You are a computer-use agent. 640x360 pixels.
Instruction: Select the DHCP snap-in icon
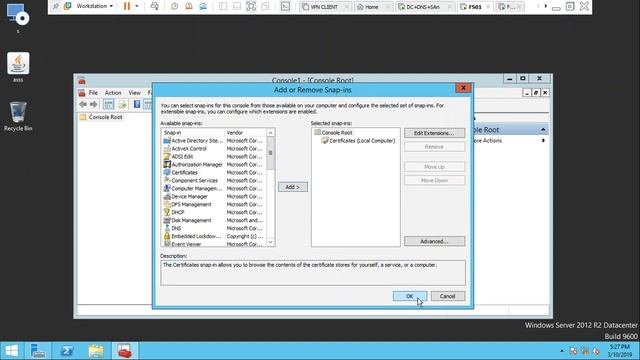pyautogui.click(x=167, y=212)
